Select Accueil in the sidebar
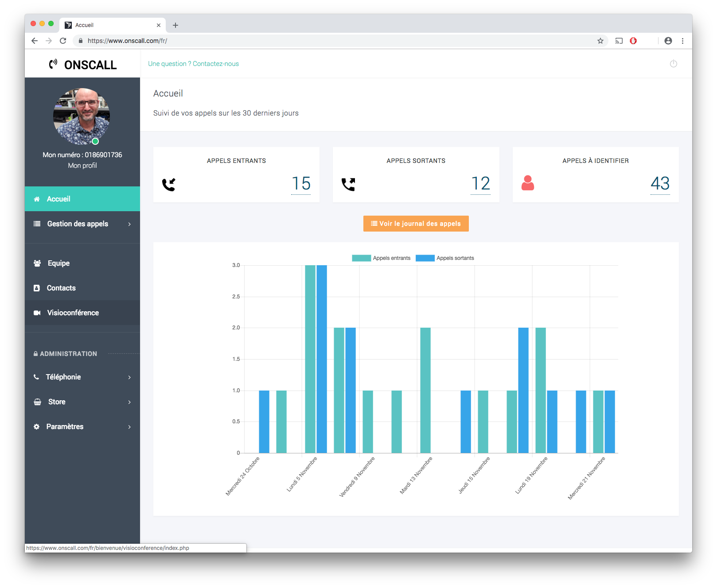 coord(82,199)
